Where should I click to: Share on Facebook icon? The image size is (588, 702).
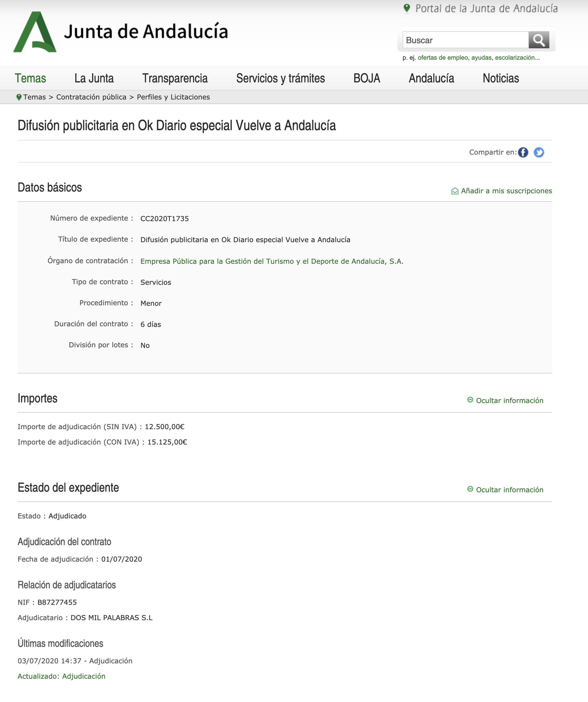coord(523,152)
